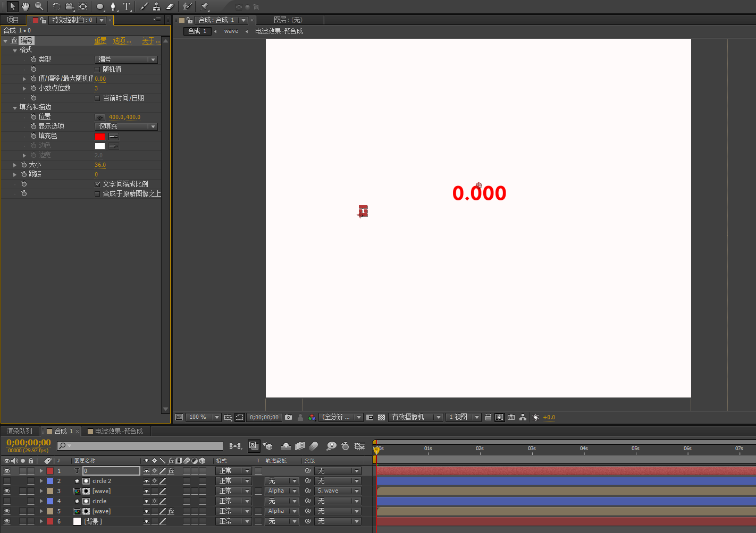Select the Pan Behind anchor tool
This screenshot has height=533, width=756.
pyautogui.click(x=83, y=6)
